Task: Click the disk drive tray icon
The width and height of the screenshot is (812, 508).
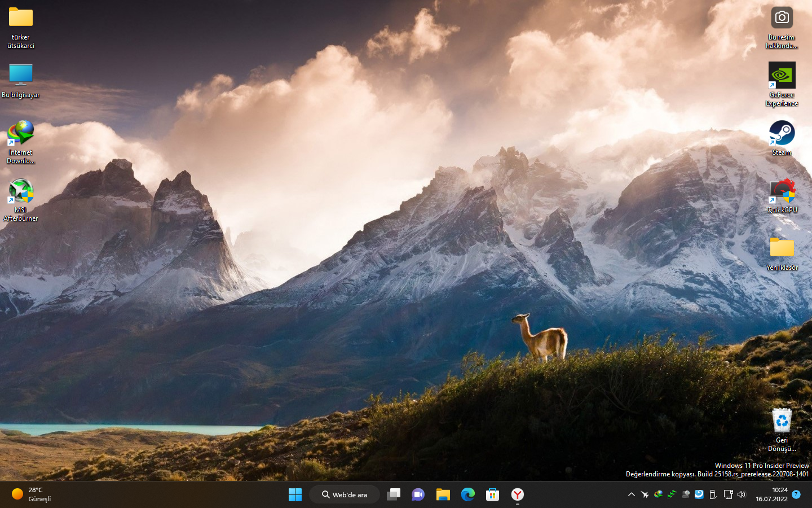Action: click(x=686, y=494)
